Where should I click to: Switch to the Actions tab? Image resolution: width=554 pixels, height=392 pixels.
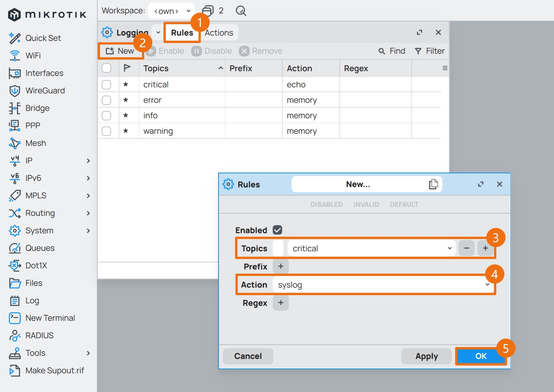coord(219,33)
